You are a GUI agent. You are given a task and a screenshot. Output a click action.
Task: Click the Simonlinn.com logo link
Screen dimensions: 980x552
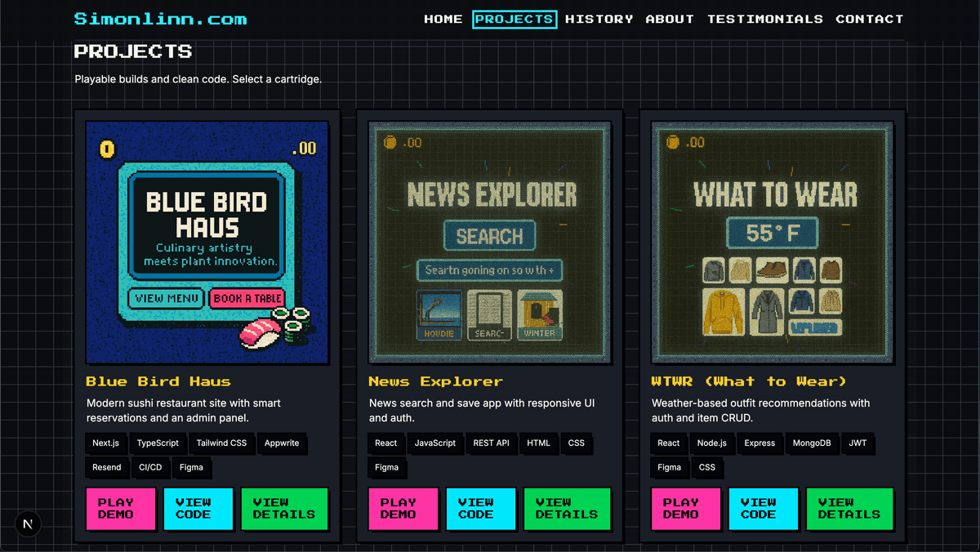[x=161, y=18]
